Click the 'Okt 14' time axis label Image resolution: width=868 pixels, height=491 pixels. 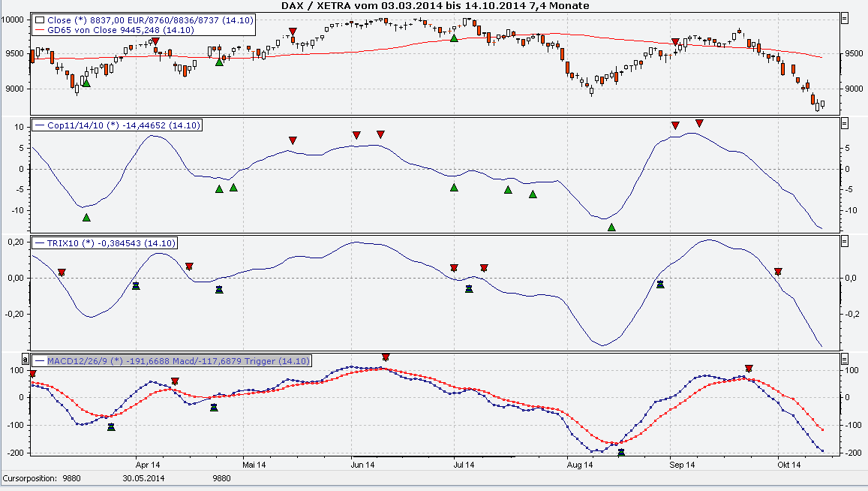pyautogui.click(x=788, y=465)
